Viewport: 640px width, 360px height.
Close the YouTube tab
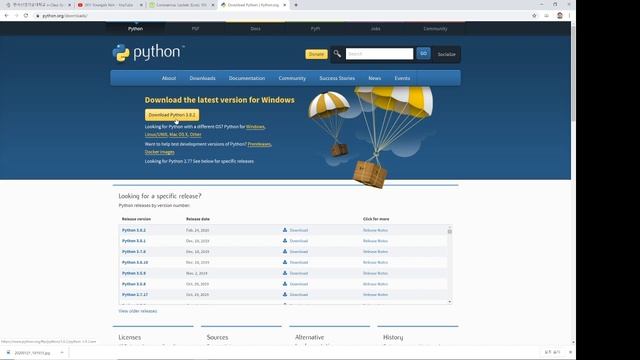[x=141, y=5]
